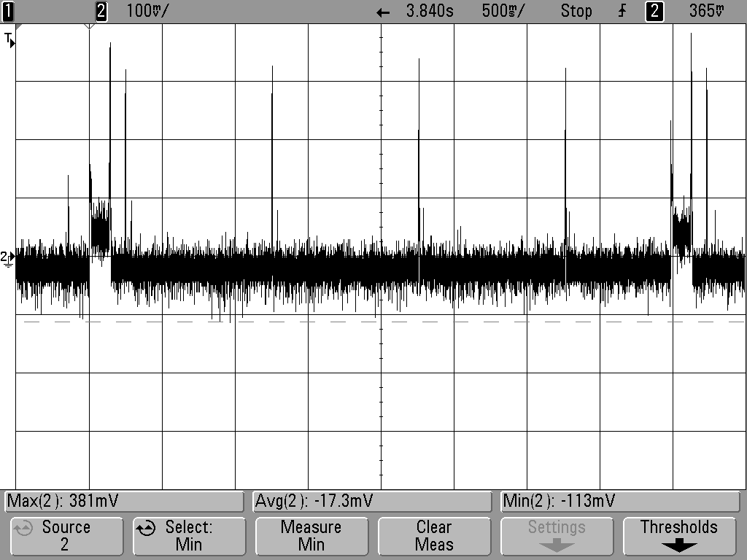Screen dimensions: 747x560
Task: Click the channel 2 ground reference marker
Action: (x=7, y=259)
